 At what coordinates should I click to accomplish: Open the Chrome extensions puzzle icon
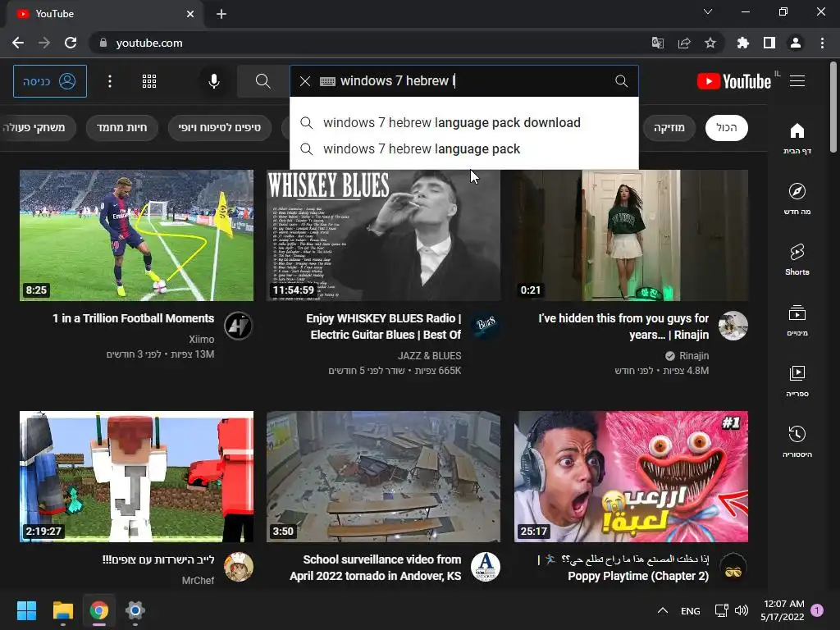click(742, 43)
